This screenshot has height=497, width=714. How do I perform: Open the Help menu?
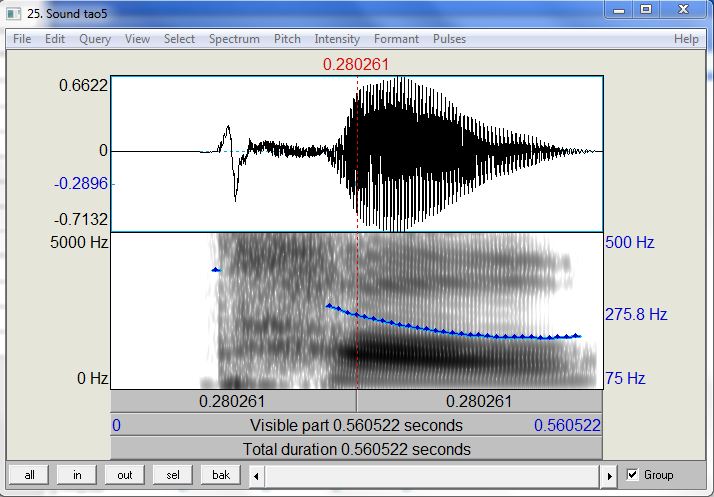coord(686,39)
